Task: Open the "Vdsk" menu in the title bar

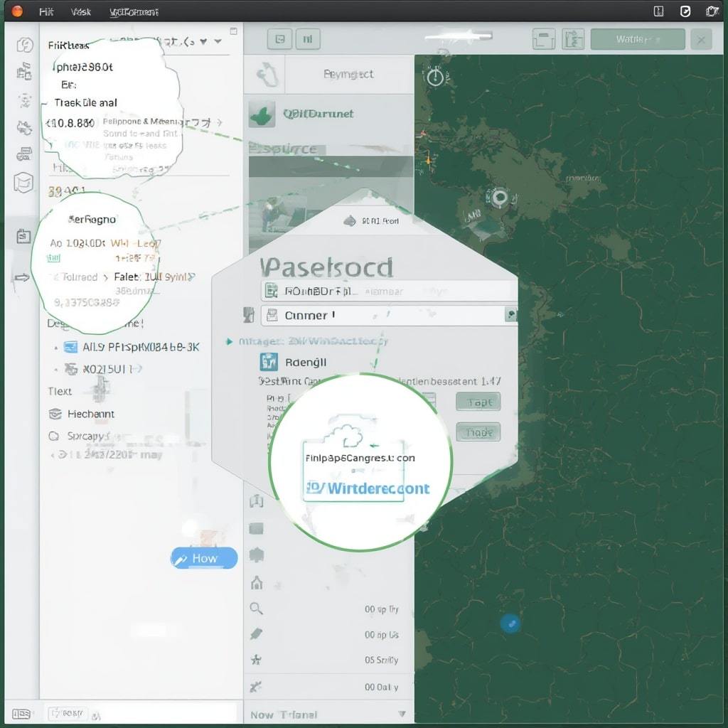Action: [x=81, y=11]
